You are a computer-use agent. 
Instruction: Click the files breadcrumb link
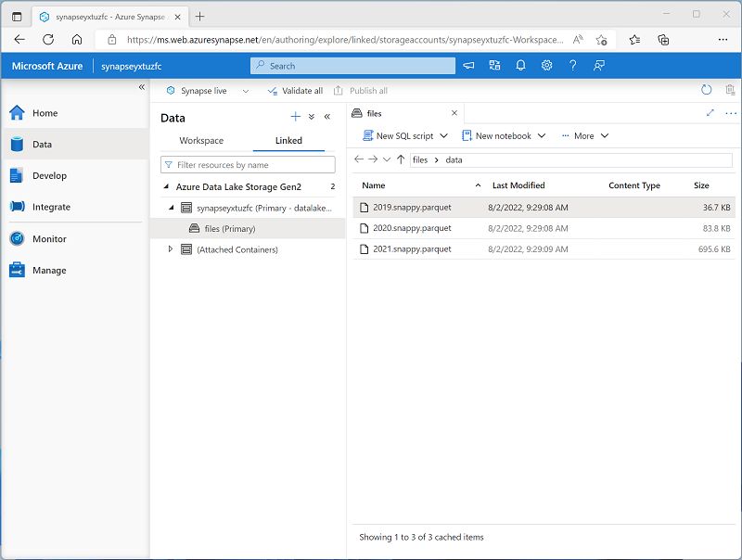click(420, 159)
